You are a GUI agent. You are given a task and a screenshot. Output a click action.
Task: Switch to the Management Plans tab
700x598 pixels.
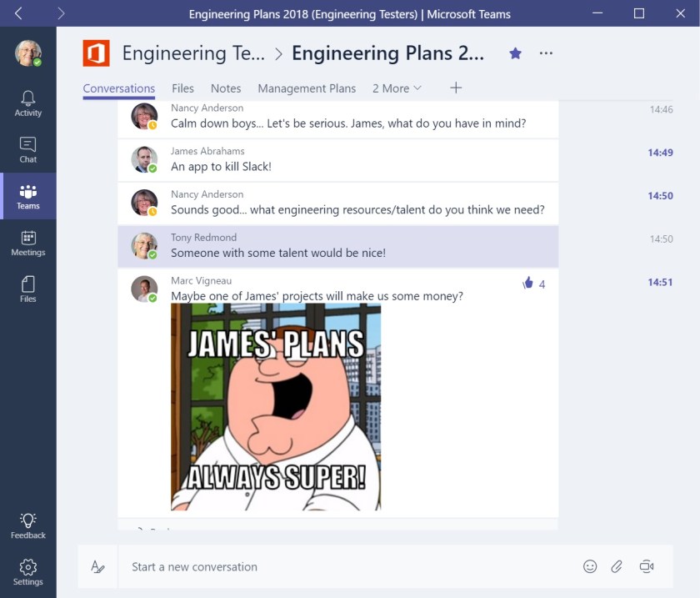(307, 88)
